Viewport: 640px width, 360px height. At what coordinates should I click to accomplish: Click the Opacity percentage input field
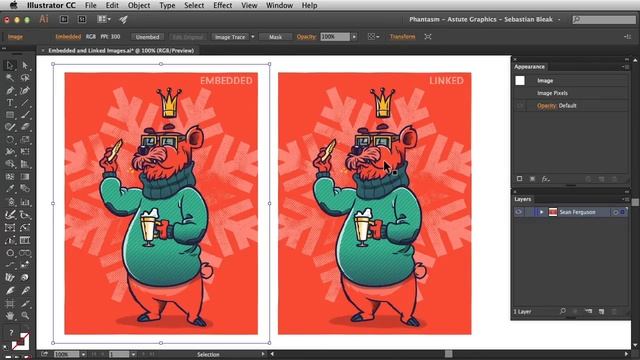335,37
